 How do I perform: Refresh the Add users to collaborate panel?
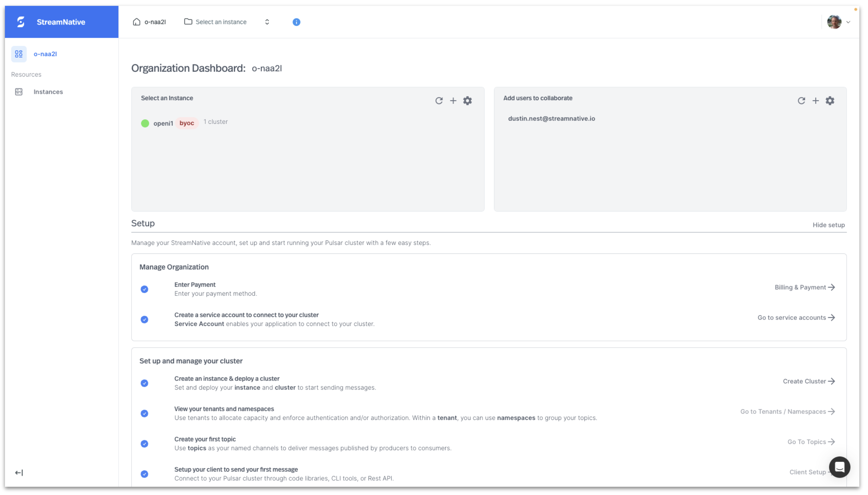(801, 101)
